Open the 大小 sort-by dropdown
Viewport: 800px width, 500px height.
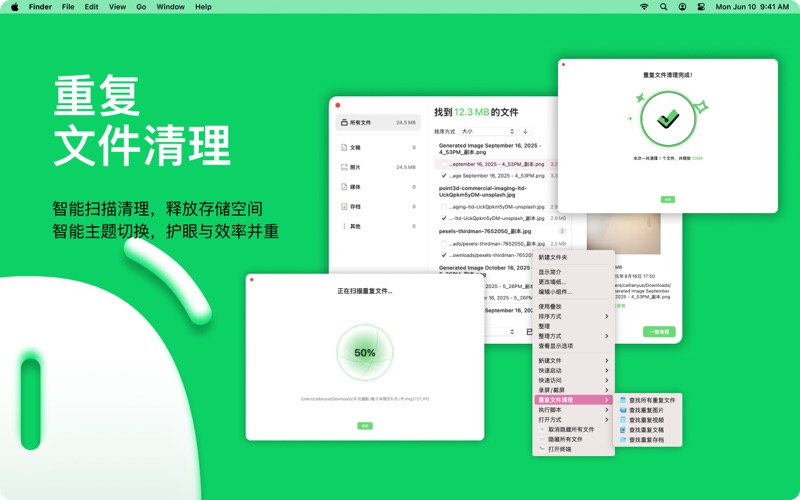point(488,132)
